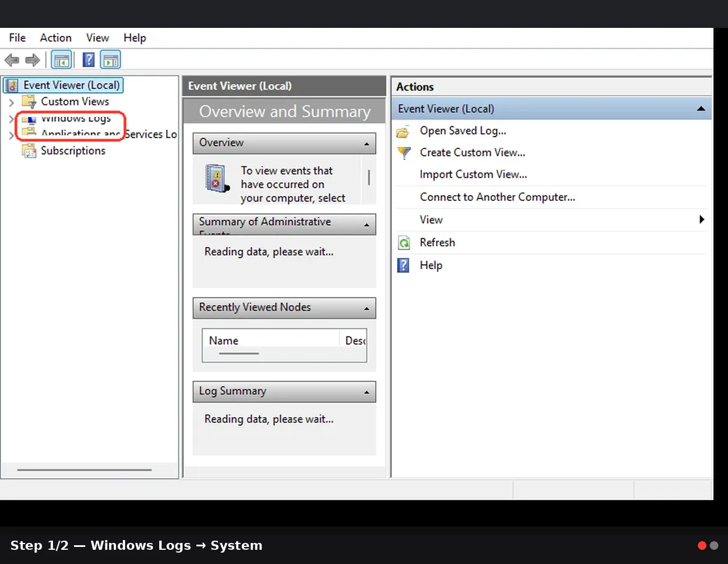Select the Custom Views tree item
This screenshot has width=728, height=564.
[x=75, y=101]
